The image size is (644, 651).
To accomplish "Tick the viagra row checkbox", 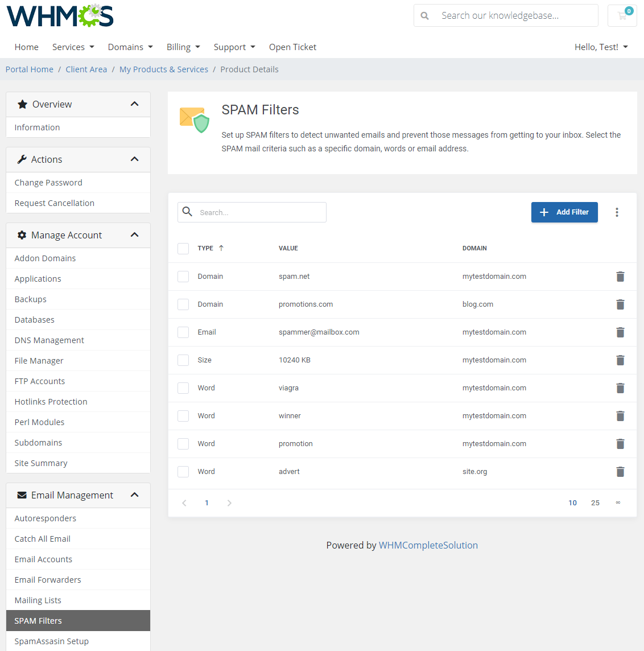I will (x=183, y=388).
